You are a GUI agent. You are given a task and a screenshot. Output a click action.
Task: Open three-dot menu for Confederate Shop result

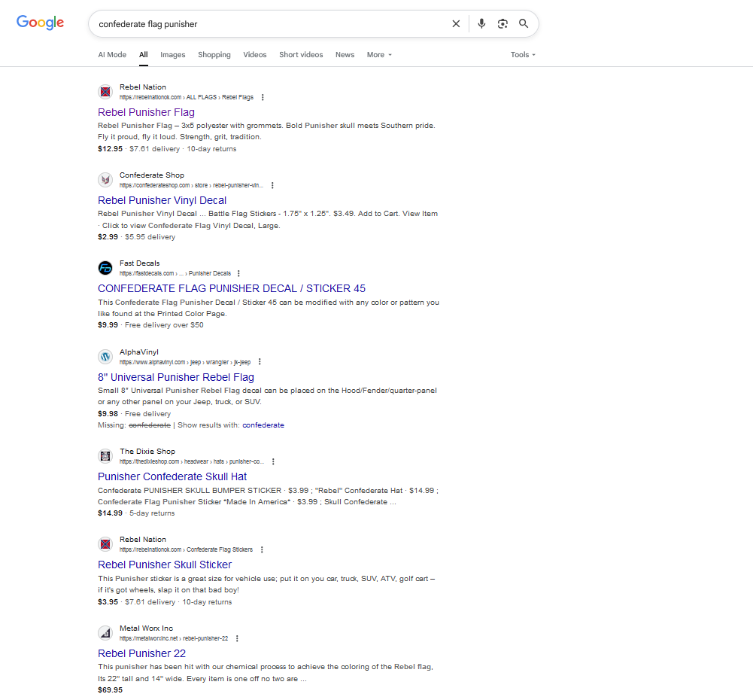272,185
